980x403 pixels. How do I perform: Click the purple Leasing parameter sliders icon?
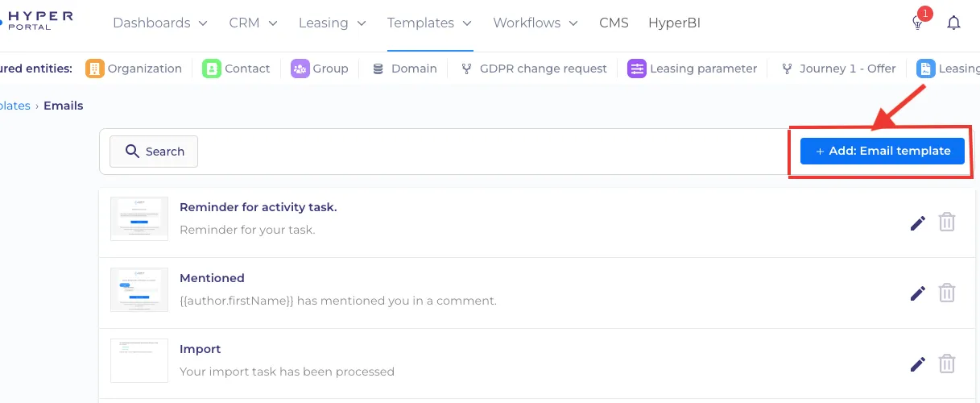(x=637, y=69)
